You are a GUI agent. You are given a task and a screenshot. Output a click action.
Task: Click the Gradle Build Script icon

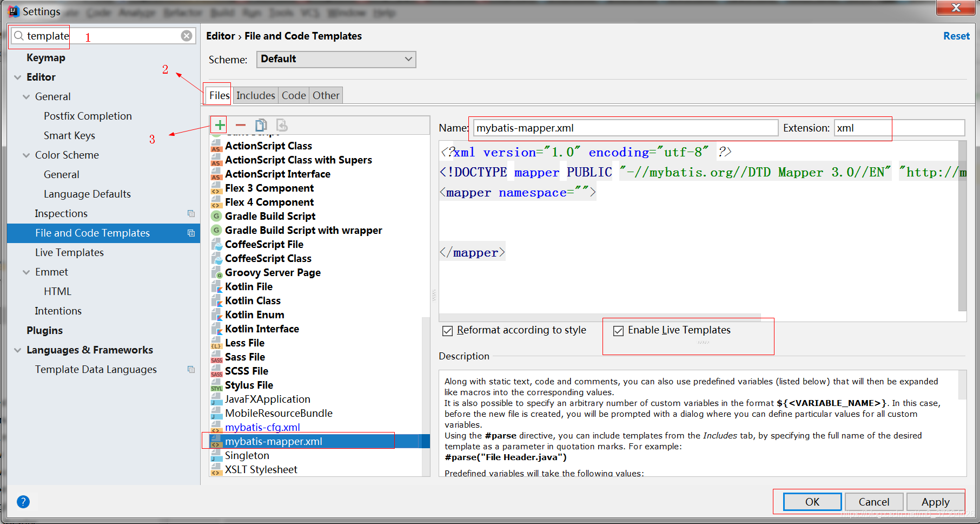(x=216, y=216)
